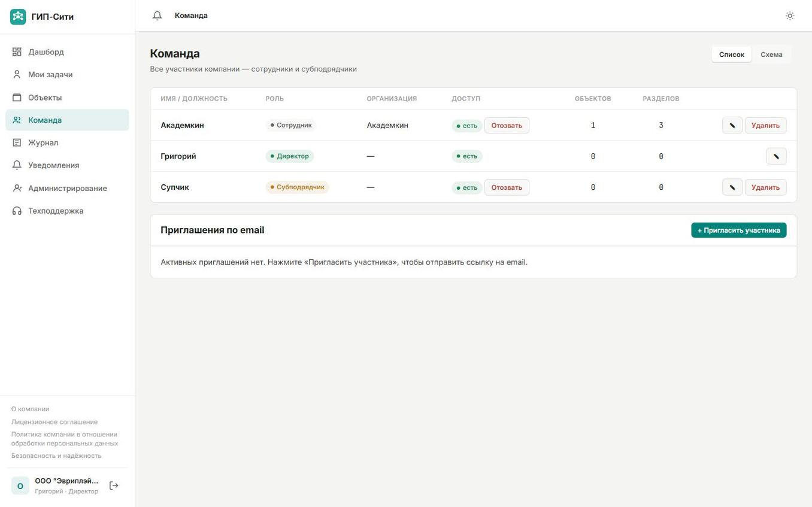Delete Супчик with the Удалить button
Viewport: 812px width, 507px height.
[x=765, y=187]
